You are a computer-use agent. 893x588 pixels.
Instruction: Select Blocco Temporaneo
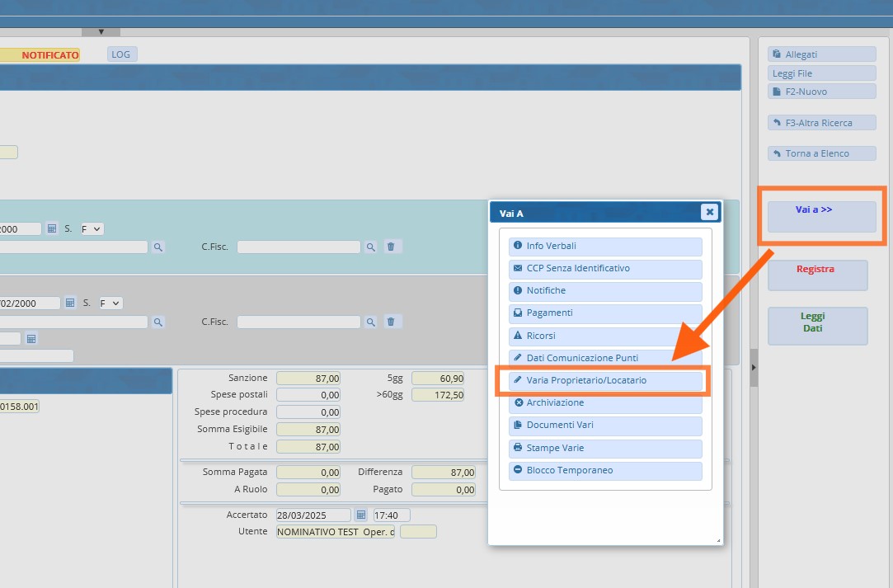click(605, 470)
